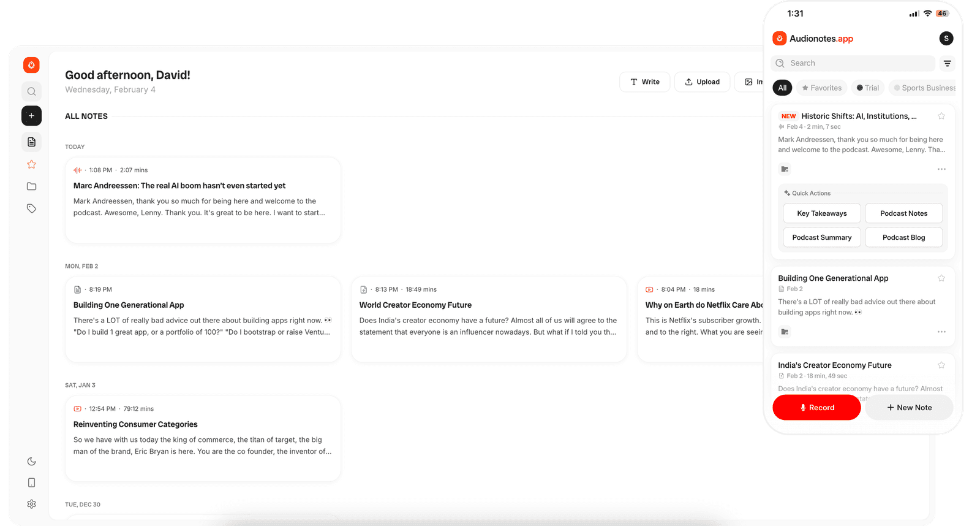Image resolution: width=980 pixels, height=526 pixels.
Task: Select the Sports Business filter tab
Action: pyautogui.click(x=922, y=88)
